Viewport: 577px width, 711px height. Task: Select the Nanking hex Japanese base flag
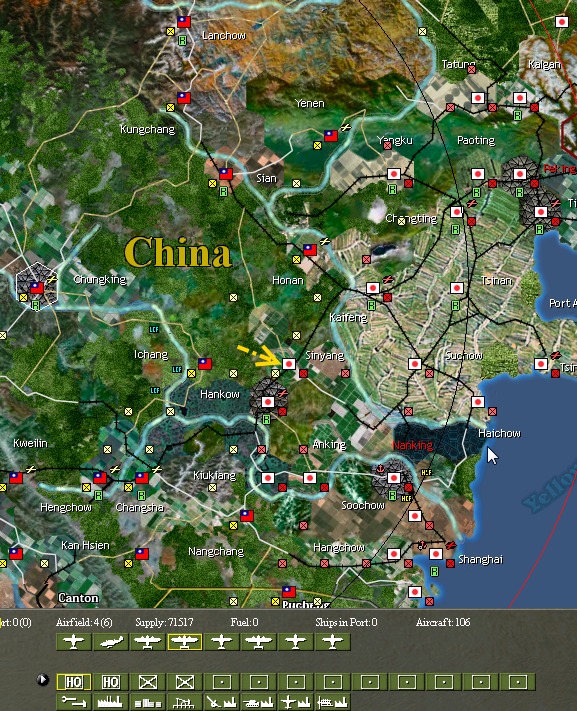point(394,477)
